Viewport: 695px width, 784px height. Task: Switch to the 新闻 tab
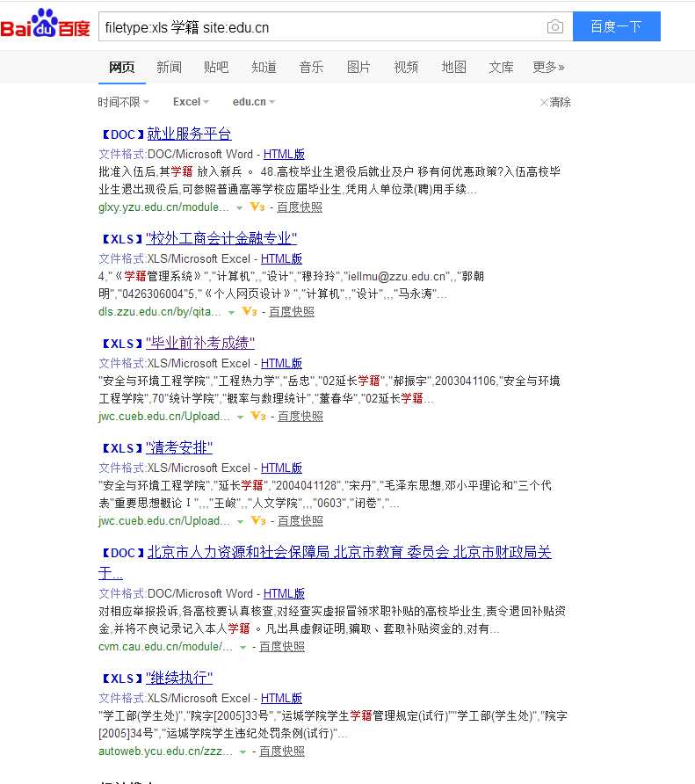click(x=169, y=67)
